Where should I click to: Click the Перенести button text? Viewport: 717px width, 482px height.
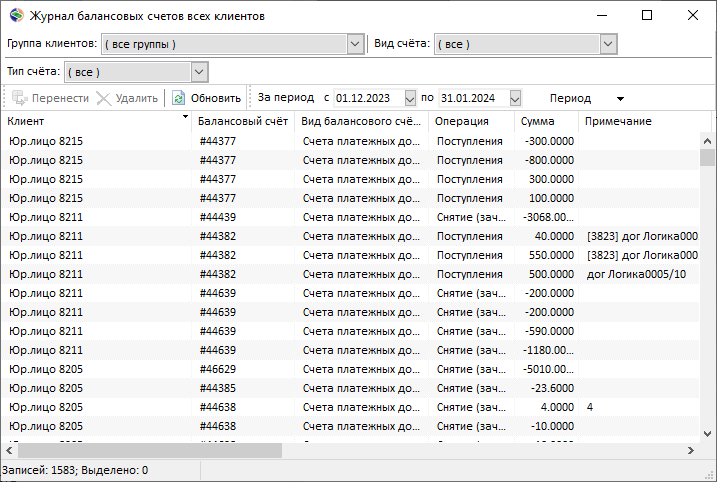click(x=60, y=98)
